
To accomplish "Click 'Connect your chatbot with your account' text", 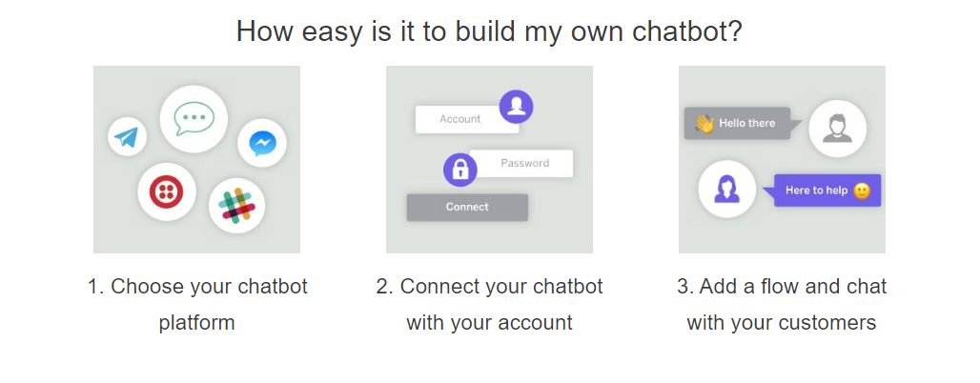I will (x=489, y=305).
